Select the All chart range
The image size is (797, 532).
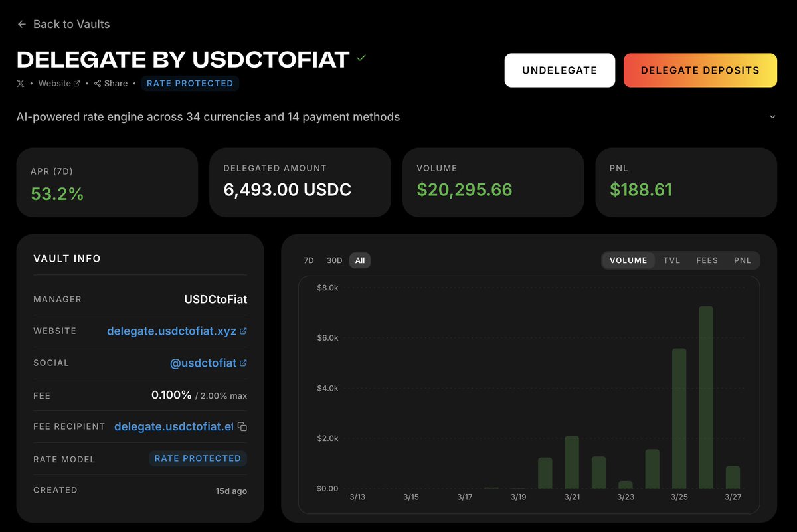pos(360,260)
